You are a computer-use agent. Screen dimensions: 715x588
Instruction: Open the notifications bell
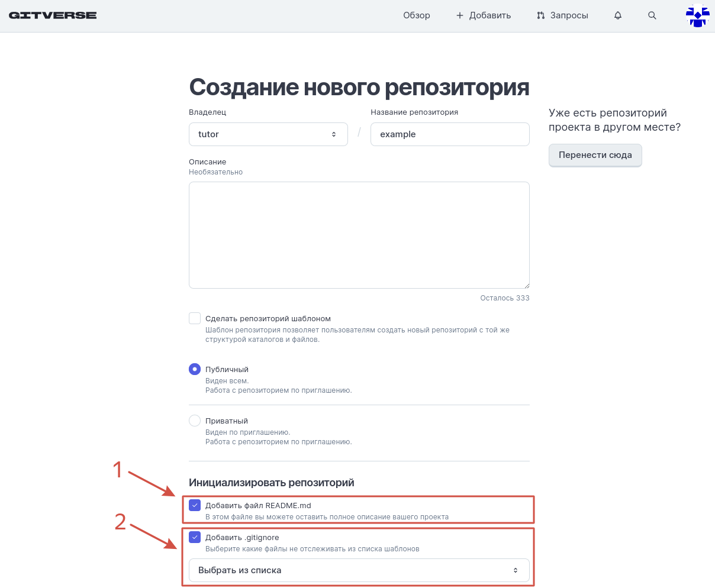click(618, 15)
